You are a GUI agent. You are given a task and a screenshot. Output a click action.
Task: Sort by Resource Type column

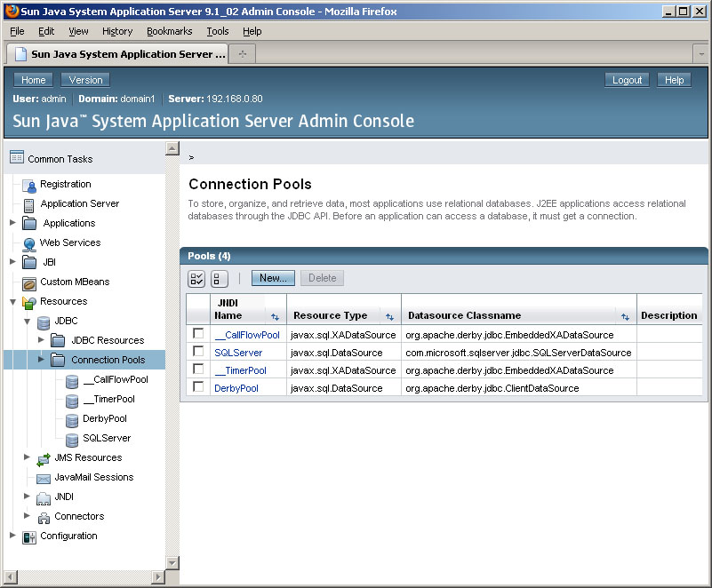click(389, 317)
